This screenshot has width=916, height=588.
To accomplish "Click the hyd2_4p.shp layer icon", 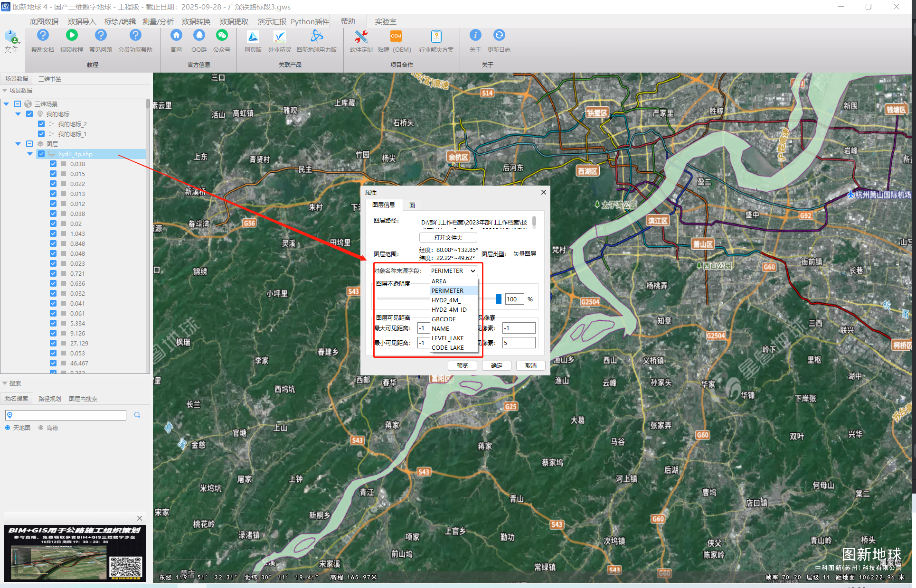I will click(52, 154).
